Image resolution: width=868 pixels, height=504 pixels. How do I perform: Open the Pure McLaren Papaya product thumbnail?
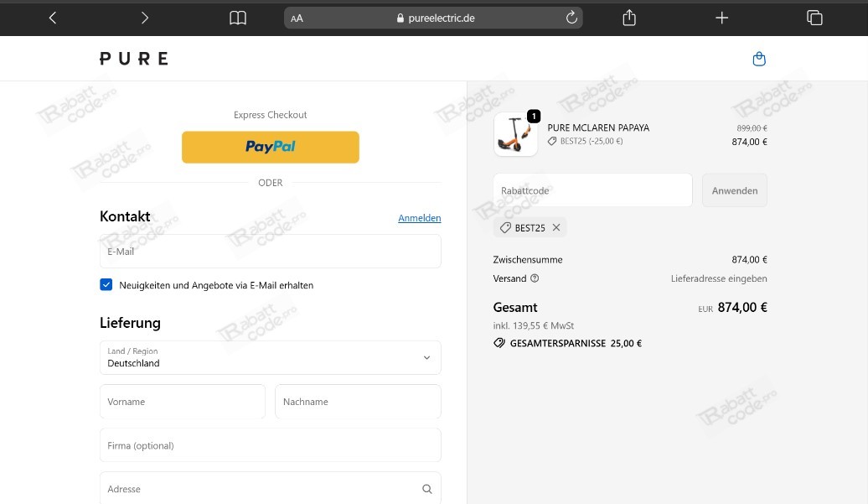[515, 134]
